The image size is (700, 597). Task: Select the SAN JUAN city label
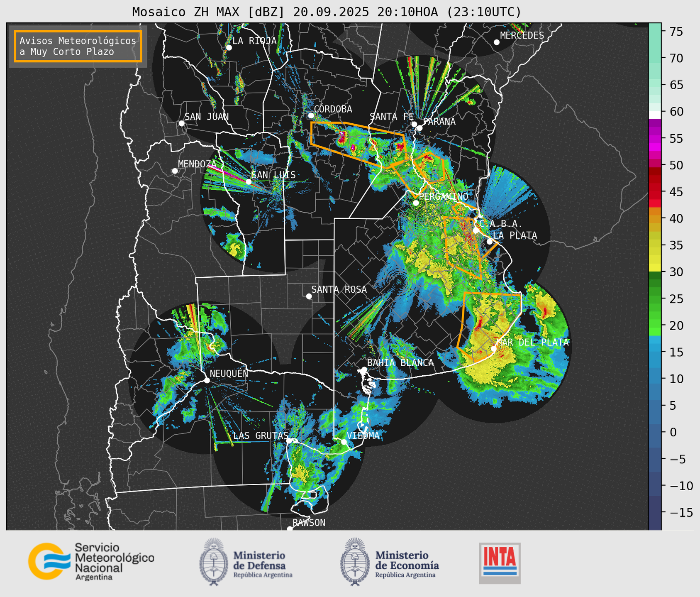click(206, 117)
